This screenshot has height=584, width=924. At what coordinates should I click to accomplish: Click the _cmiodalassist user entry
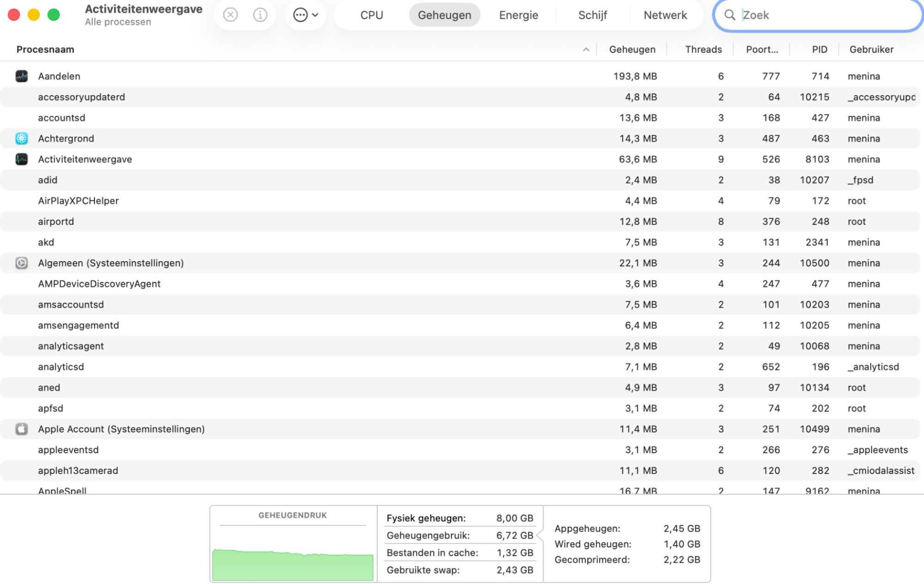pos(881,471)
